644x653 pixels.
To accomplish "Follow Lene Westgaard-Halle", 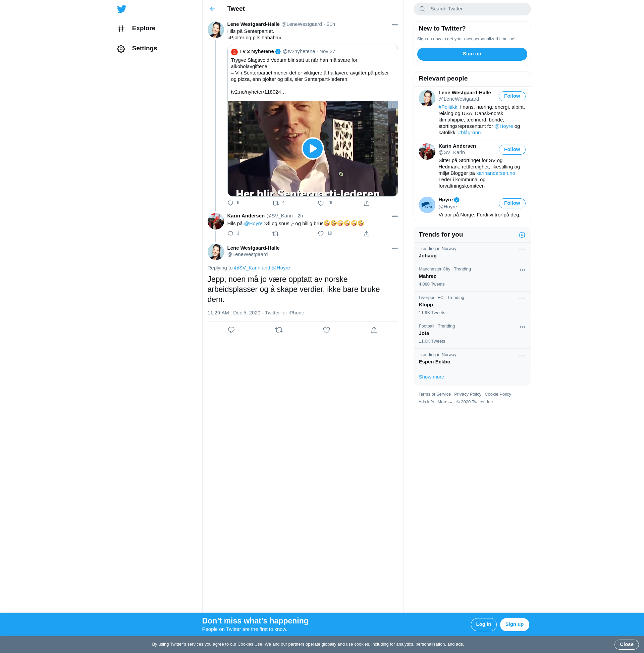I will tap(512, 96).
